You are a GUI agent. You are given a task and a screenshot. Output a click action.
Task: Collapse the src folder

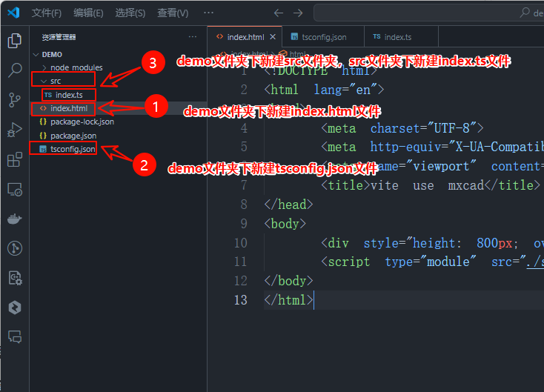pos(55,81)
